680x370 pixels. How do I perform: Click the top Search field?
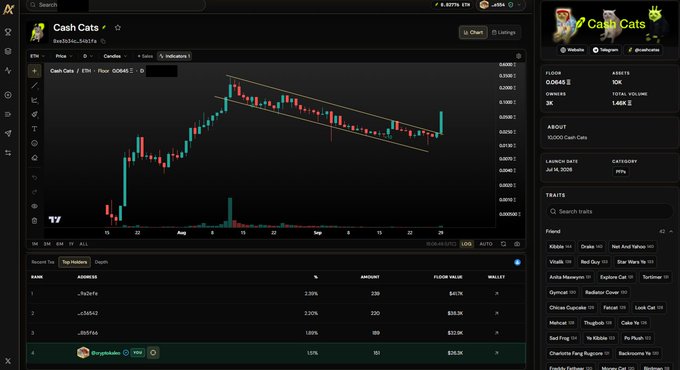point(115,5)
